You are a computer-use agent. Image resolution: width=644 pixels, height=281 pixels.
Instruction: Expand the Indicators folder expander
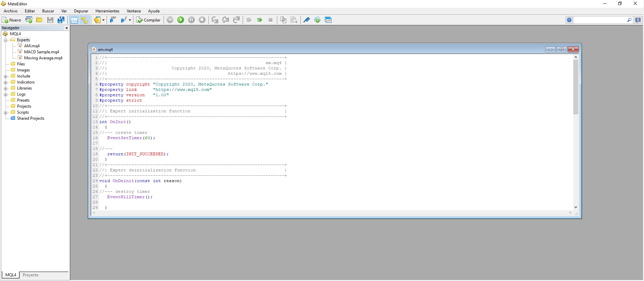pos(6,82)
